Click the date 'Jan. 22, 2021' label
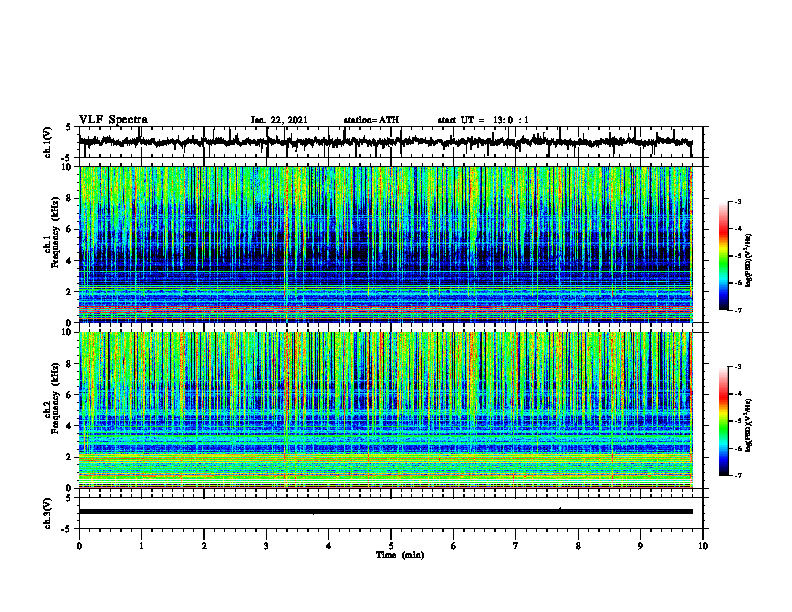The width and height of the screenshot is (792, 612). pyautogui.click(x=279, y=120)
